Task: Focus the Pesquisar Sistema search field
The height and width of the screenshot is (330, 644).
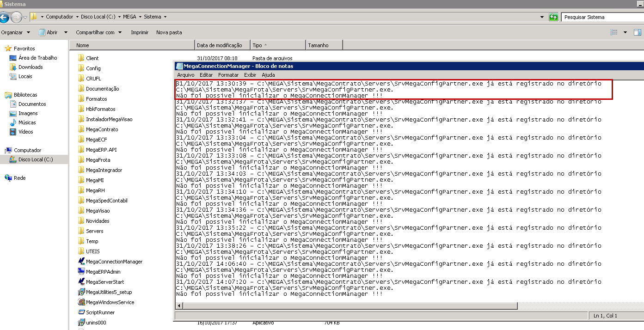Action: pos(602,17)
